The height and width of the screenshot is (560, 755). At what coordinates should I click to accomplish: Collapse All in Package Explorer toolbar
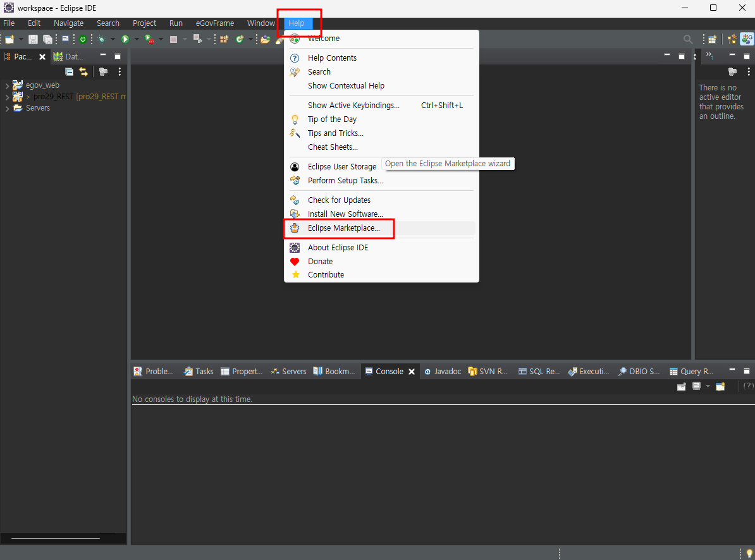[70, 71]
